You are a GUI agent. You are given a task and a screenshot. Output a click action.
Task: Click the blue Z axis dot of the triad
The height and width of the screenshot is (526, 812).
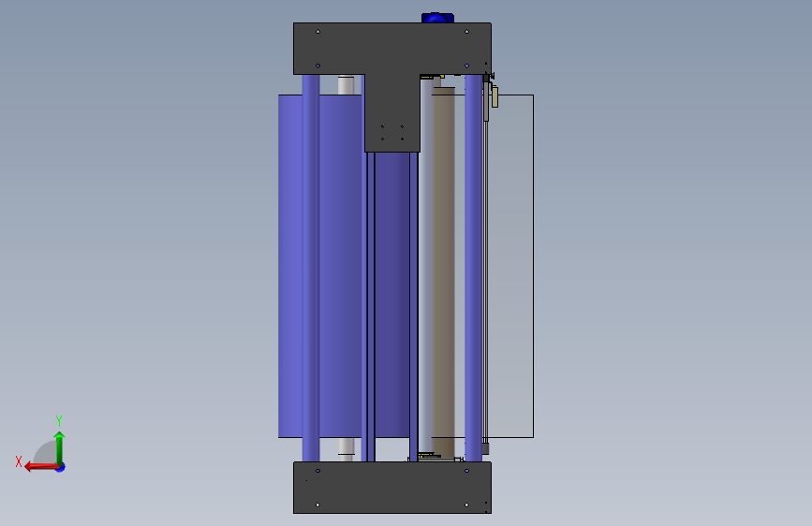click(61, 468)
